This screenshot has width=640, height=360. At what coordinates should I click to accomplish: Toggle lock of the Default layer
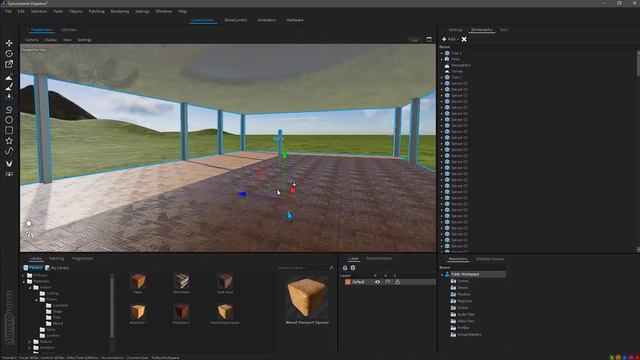[397, 282]
